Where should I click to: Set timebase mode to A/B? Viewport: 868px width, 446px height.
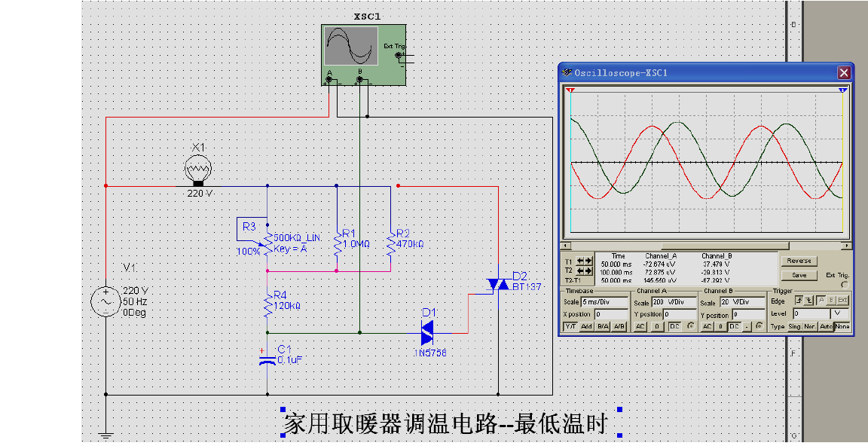point(619,326)
